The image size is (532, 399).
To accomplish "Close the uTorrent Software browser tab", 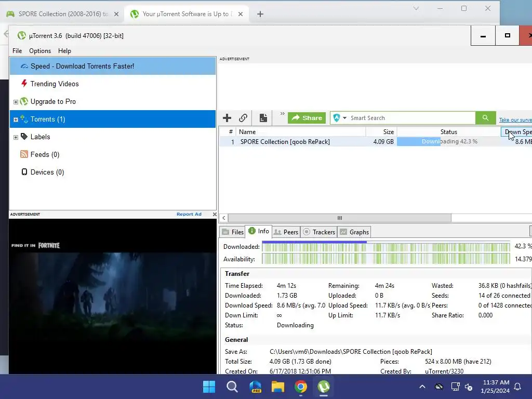I will (x=241, y=14).
